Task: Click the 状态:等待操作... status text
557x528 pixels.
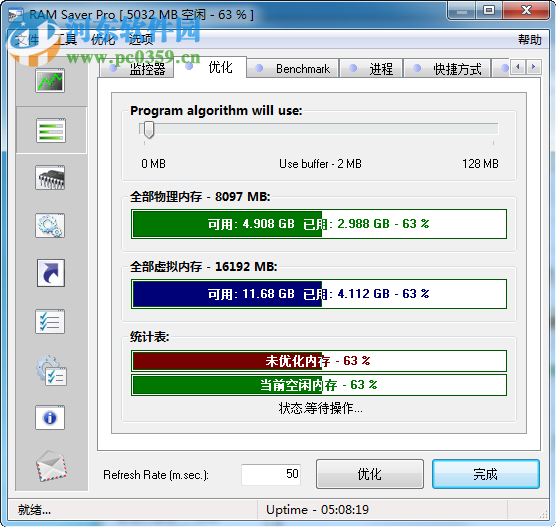Action: (320, 409)
